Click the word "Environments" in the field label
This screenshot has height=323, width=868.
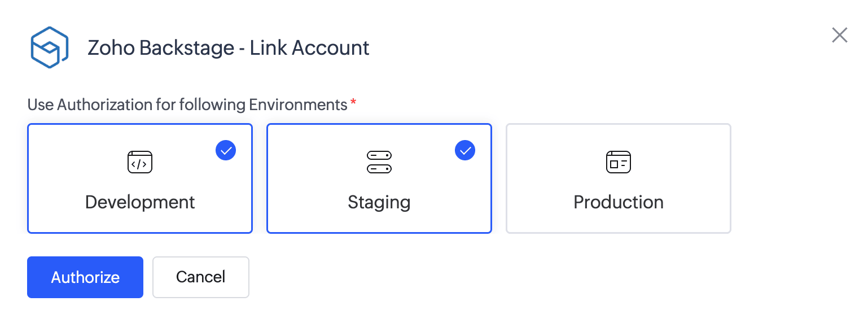coord(298,105)
